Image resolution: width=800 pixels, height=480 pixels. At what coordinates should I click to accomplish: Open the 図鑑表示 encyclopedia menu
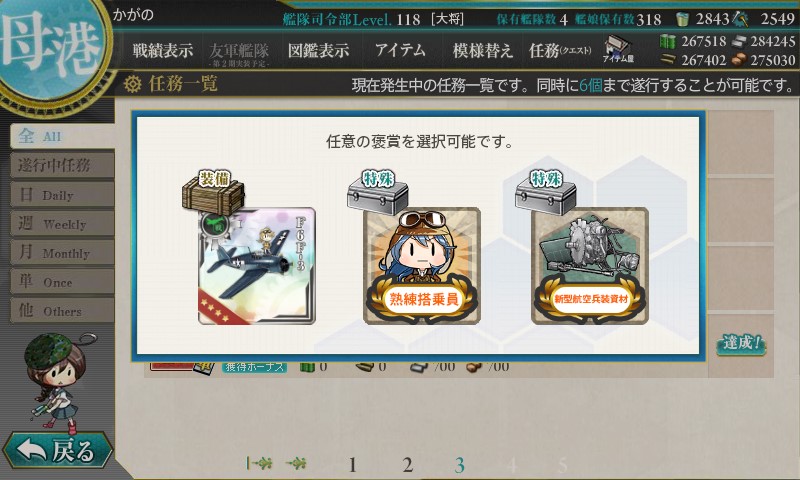coord(318,50)
